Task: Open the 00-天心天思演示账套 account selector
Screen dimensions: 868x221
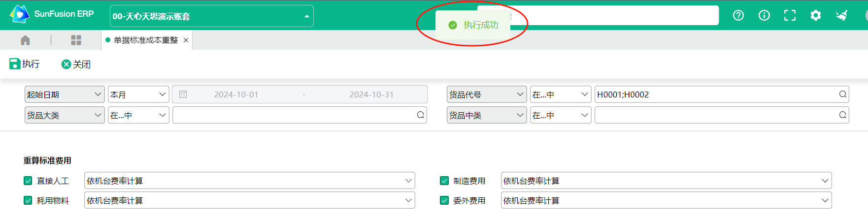Action: click(x=211, y=16)
